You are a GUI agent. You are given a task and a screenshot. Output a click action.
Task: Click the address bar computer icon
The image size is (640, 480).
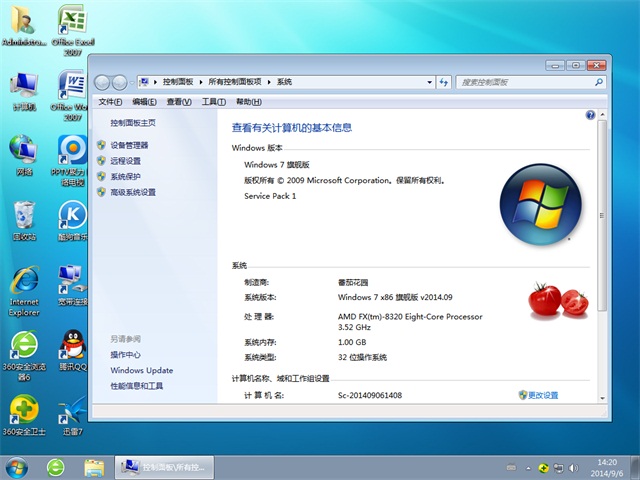click(144, 82)
